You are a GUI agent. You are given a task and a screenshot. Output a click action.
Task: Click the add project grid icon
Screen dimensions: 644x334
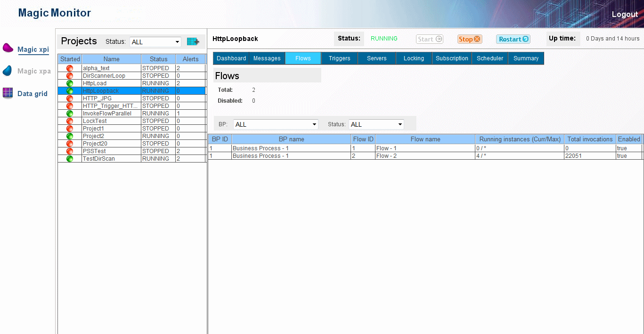[x=193, y=41]
